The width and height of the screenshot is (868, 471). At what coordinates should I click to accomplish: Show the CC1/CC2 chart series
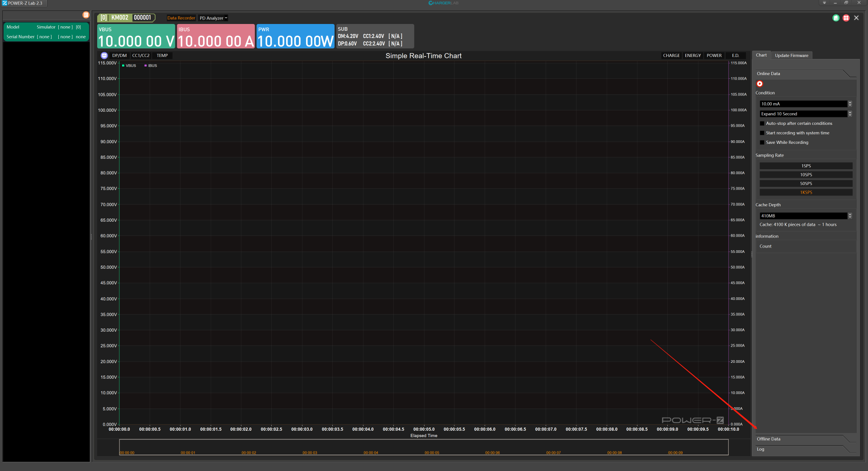(x=141, y=56)
